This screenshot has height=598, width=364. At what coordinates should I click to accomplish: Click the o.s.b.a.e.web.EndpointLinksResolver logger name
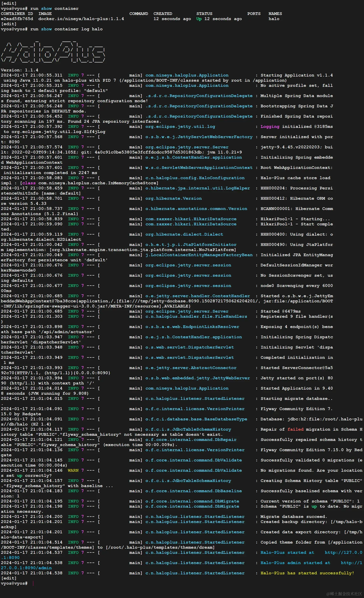tap(192, 326)
